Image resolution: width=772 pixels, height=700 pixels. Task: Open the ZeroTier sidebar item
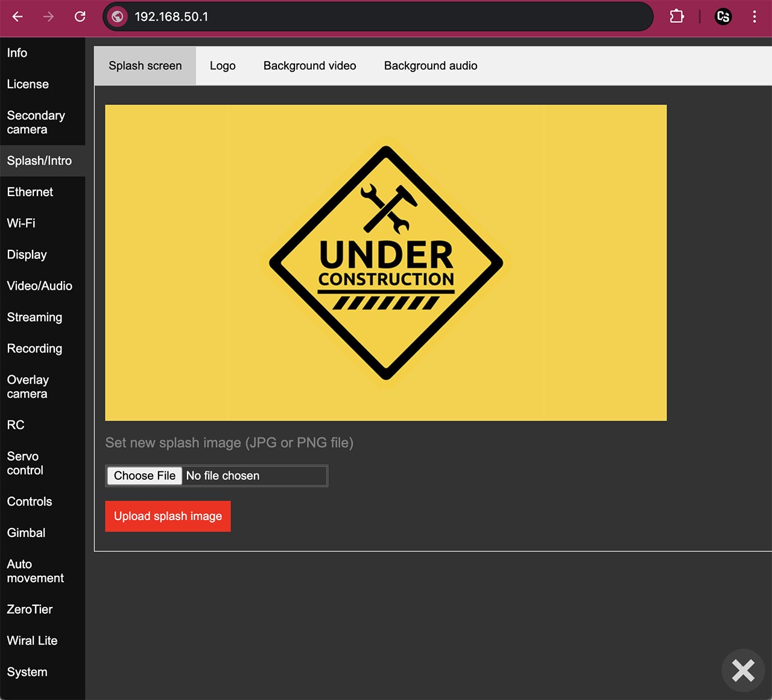point(30,609)
